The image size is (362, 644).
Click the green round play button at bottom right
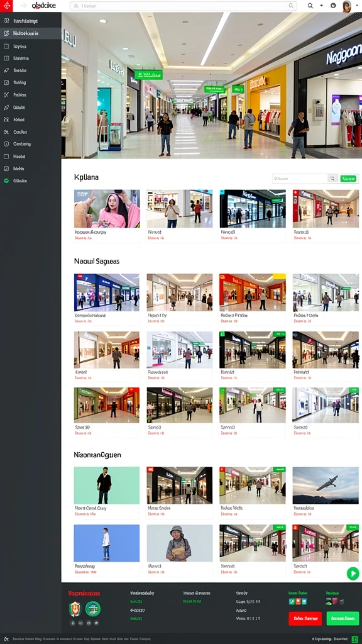(x=353, y=574)
